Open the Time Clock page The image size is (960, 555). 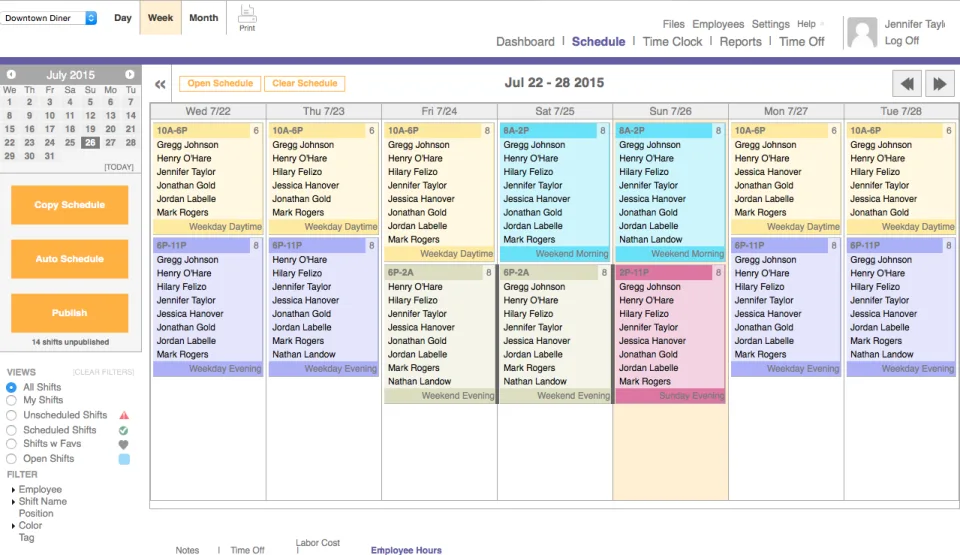pyautogui.click(x=672, y=42)
